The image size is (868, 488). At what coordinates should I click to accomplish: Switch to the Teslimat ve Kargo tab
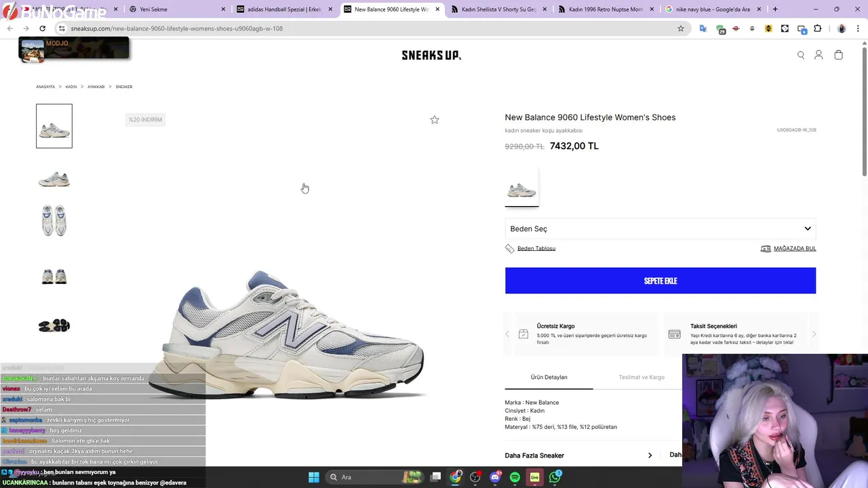pos(642,377)
